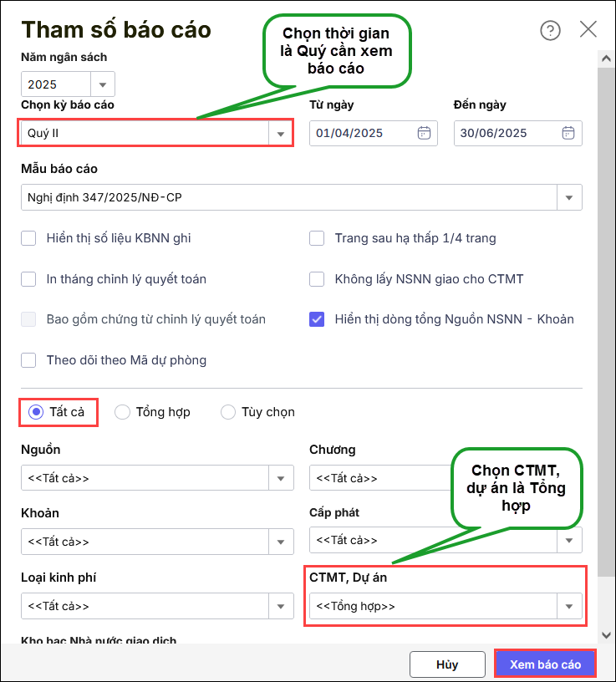This screenshot has height=682, width=616.
Task: Open the CTMT, Dự án dropdown
Action: pos(569,606)
